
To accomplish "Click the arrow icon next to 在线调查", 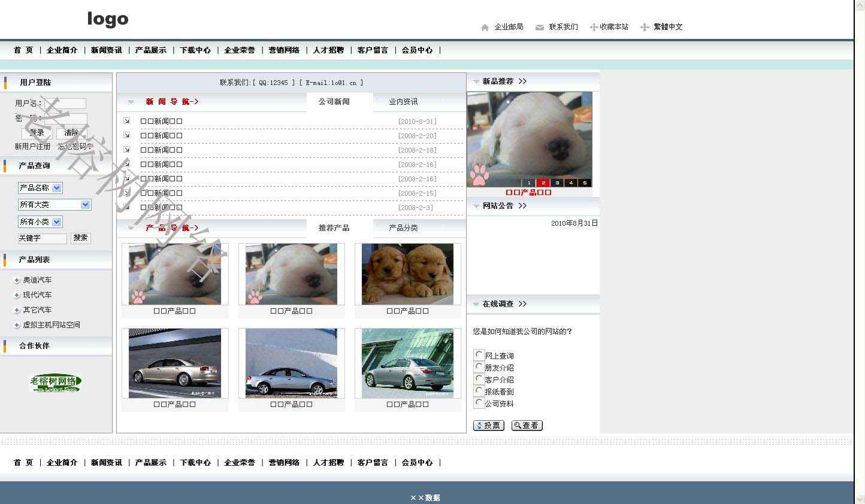I will coord(522,304).
